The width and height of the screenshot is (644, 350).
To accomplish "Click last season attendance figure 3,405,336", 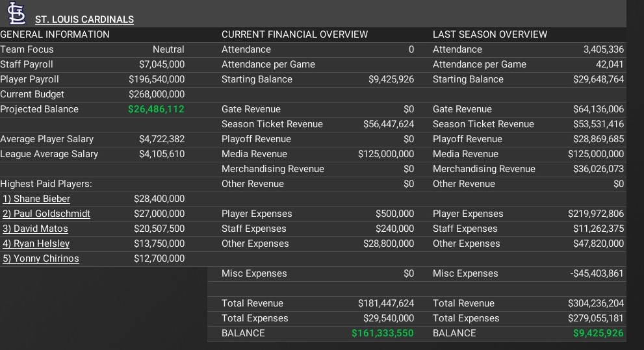I will (604, 49).
